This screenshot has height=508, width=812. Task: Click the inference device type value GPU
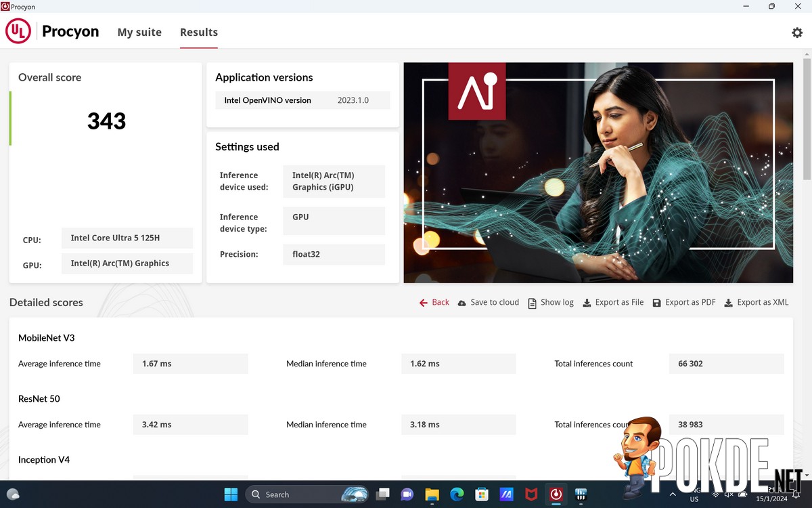(x=334, y=221)
